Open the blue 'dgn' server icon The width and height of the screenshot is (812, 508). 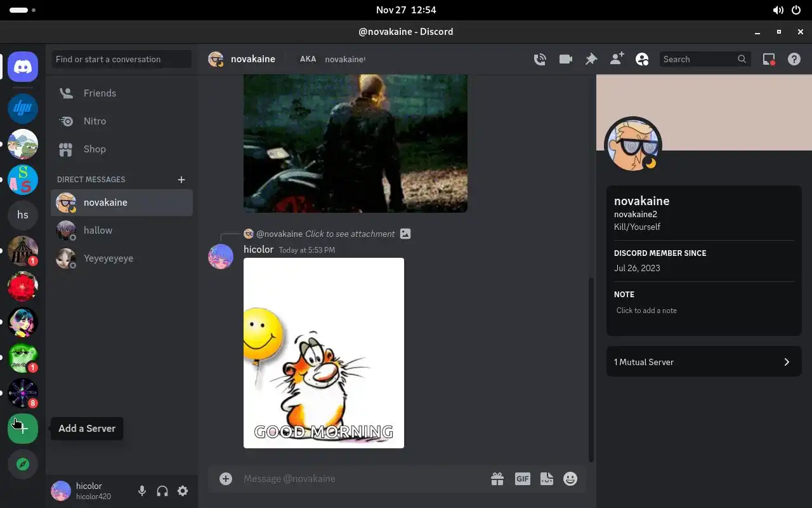pos(23,109)
